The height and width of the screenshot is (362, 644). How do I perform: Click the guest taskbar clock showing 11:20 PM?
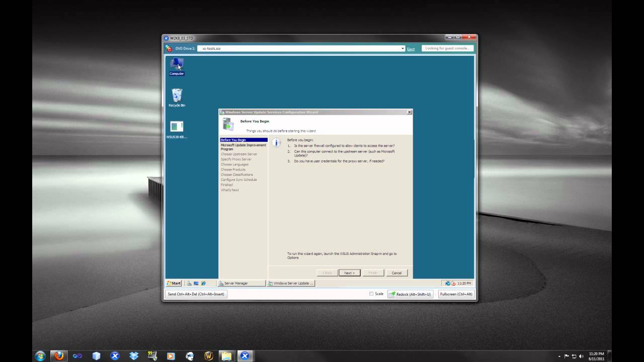pyautogui.click(x=464, y=283)
